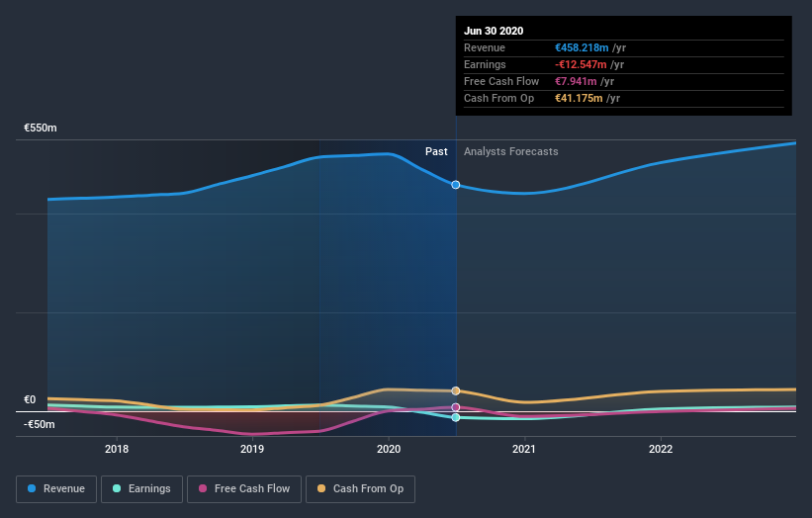Toggle the Cash From Op legend button
812x518 pixels.
(x=360, y=488)
